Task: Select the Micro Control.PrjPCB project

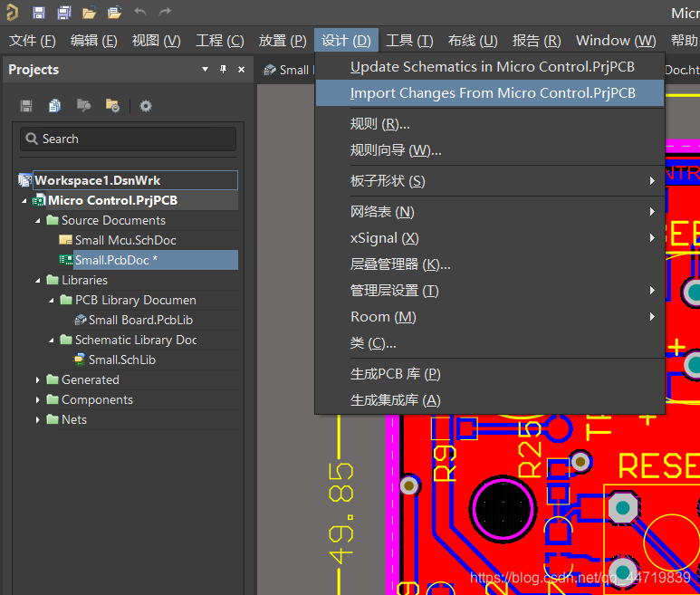Action: coord(112,200)
